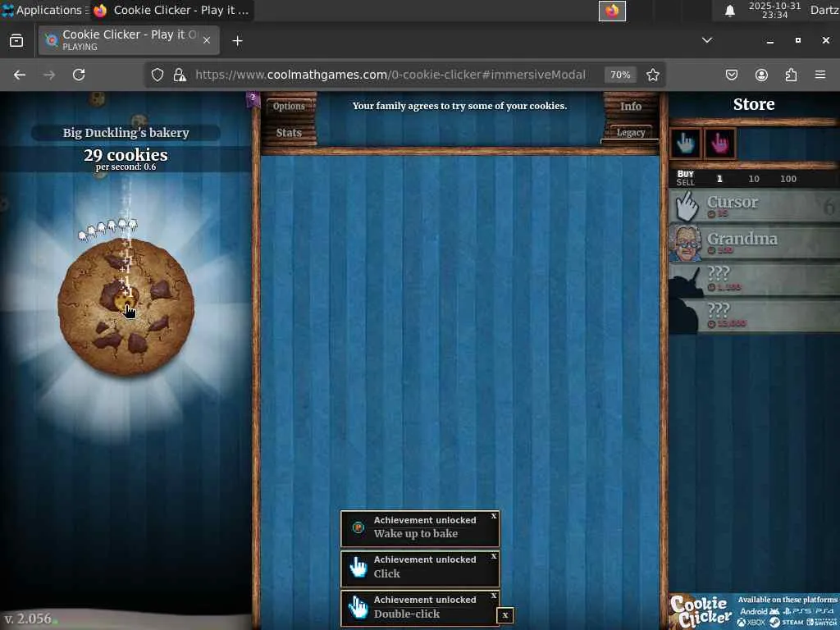Go back in browser history
Image resolution: width=840 pixels, height=630 pixels.
[x=20, y=75]
